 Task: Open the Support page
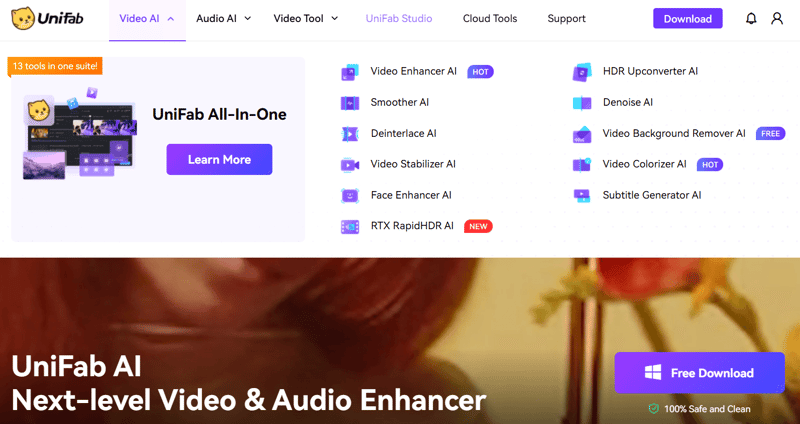[567, 19]
